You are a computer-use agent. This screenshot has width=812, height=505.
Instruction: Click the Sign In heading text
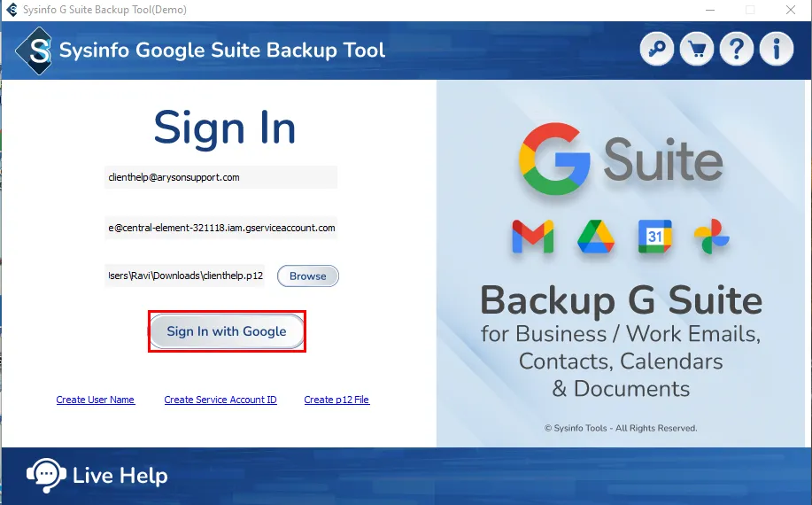[x=225, y=128]
